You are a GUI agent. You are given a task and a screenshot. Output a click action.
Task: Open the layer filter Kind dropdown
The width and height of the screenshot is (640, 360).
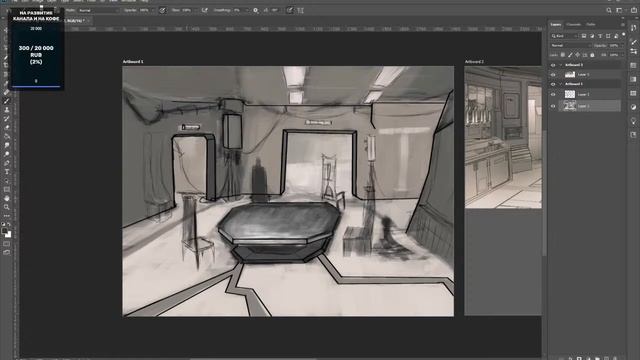pos(564,36)
